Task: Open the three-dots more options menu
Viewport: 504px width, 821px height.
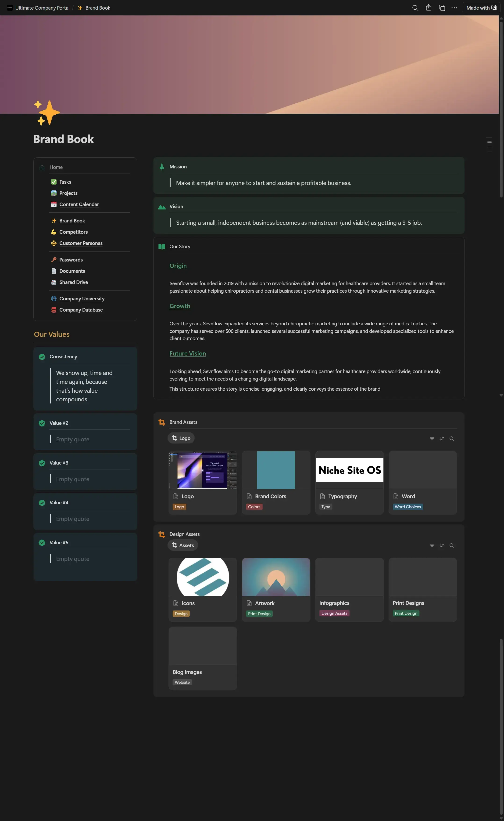Action: click(454, 8)
